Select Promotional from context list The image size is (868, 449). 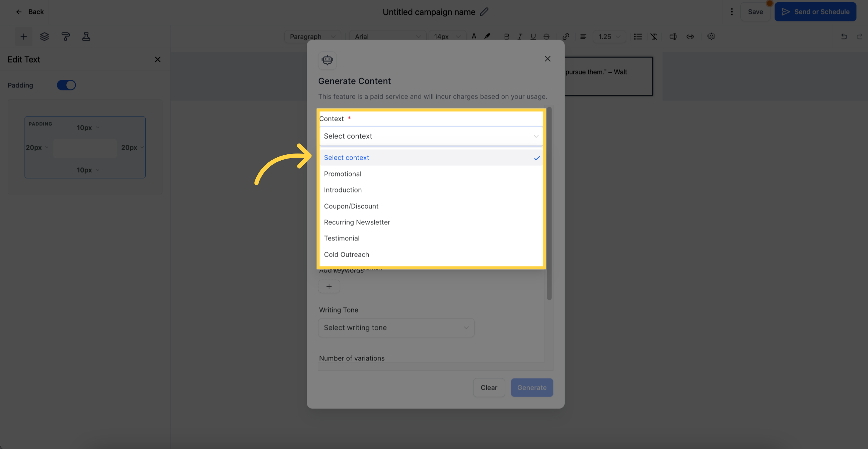(342, 174)
